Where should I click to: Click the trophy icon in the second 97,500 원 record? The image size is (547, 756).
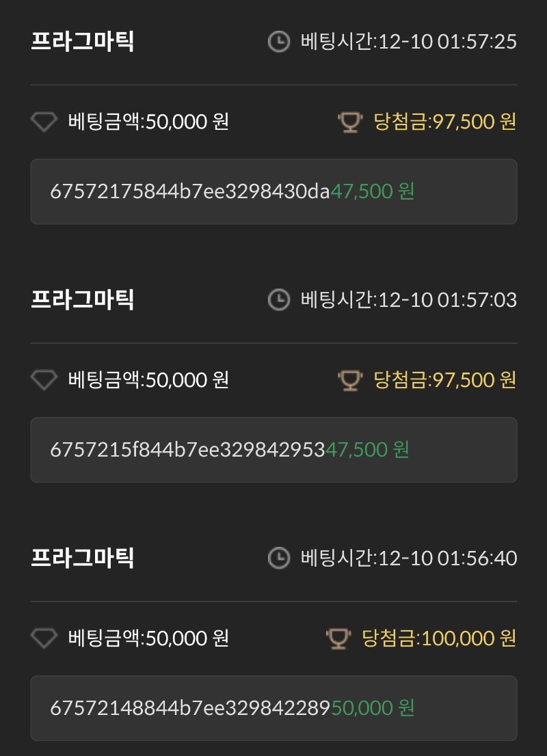[350, 380]
